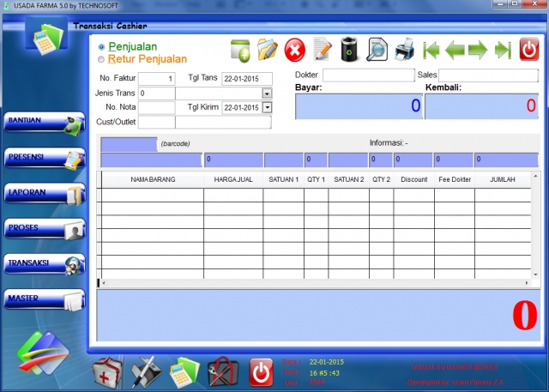The image size is (549, 392).
Task: Click the table's horizontal scrollbar
Action: click(x=317, y=282)
